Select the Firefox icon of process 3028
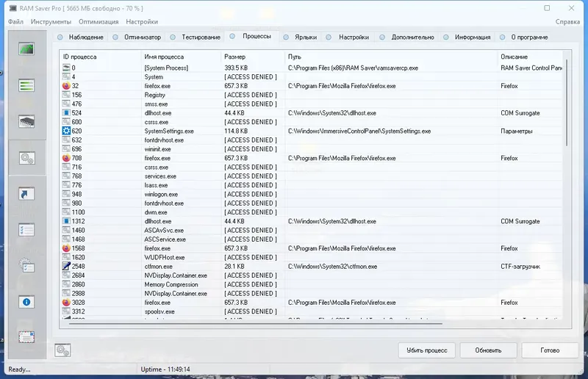This screenshot has width=588, height=379. pos(66,303)
